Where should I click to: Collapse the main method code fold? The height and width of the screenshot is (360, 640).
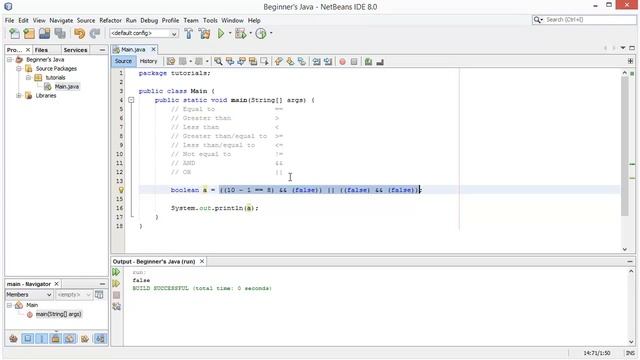(x=131, y=100)
